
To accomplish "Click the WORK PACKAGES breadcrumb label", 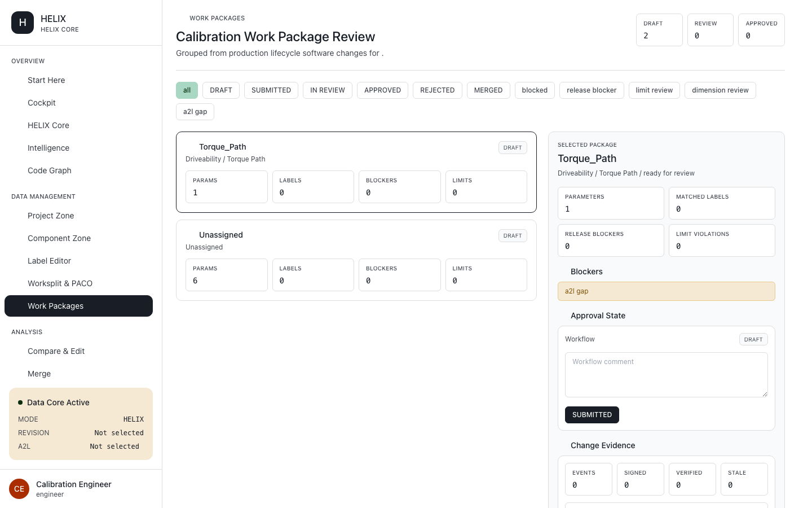I will (217, 18).
